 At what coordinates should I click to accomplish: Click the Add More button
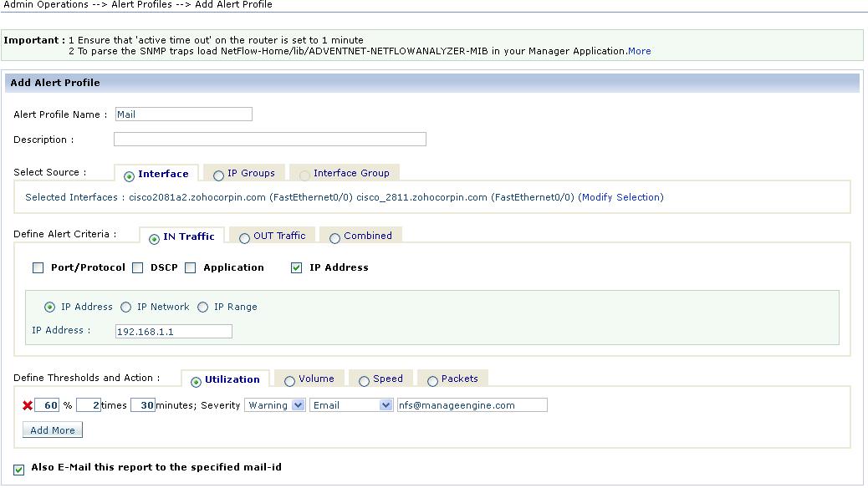click(53, 430)
